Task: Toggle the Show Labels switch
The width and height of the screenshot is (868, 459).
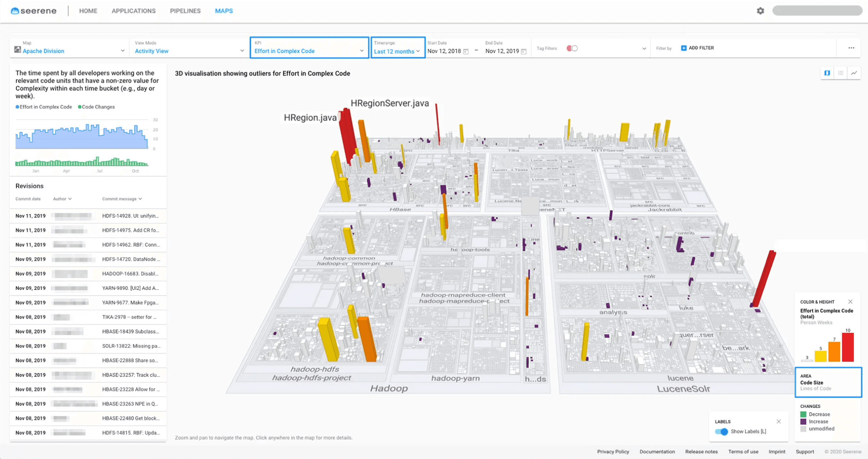Action: point(721,432)
